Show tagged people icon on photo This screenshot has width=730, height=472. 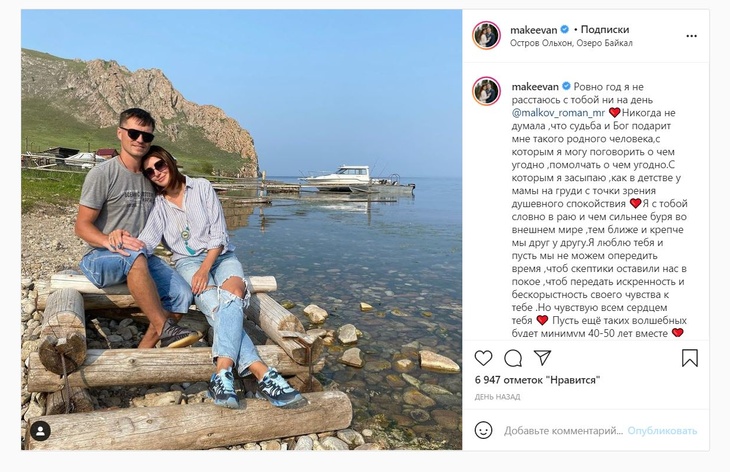(40, 431)
